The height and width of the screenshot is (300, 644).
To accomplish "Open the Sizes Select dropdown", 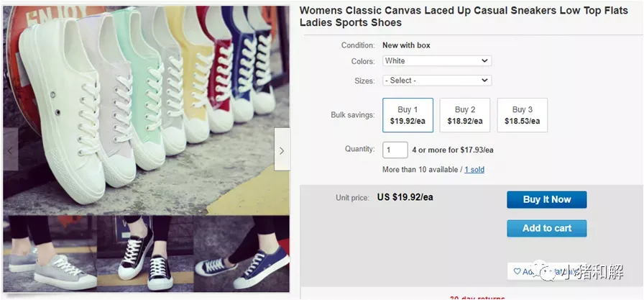I will point(437,81).
